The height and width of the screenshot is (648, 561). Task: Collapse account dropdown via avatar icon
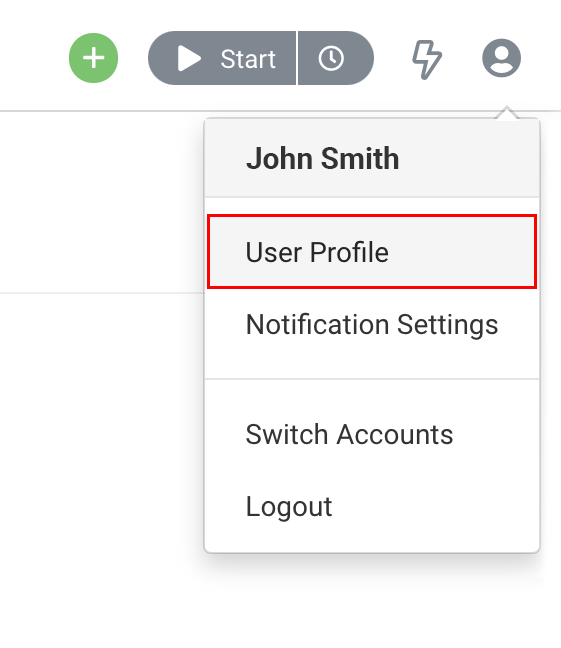point(501,58)
